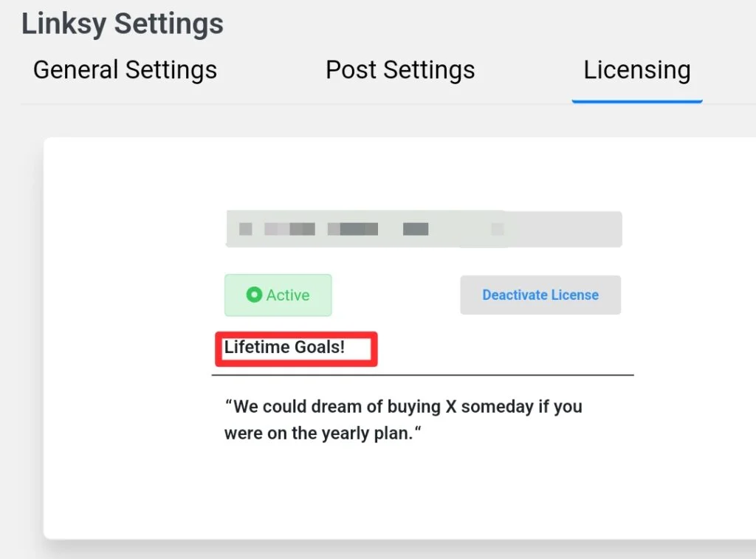Click the divider line under Lifetime Goals
This screenshot has width=756, height=559.
[423, 374]
